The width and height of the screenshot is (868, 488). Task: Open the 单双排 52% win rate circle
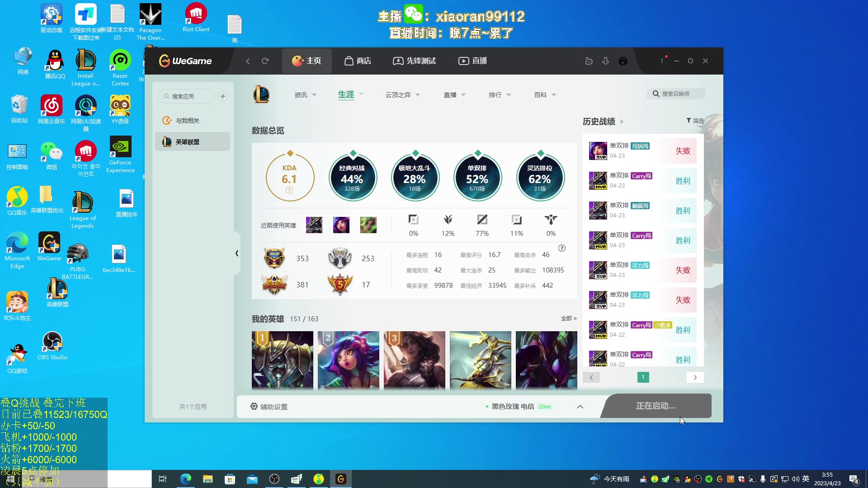click(477, 178)
